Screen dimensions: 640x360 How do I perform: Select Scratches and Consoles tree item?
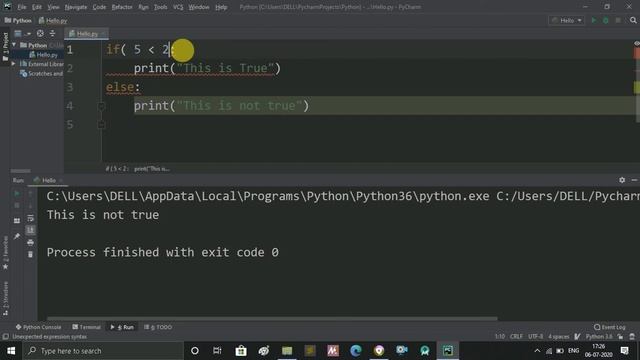[42, 74]
